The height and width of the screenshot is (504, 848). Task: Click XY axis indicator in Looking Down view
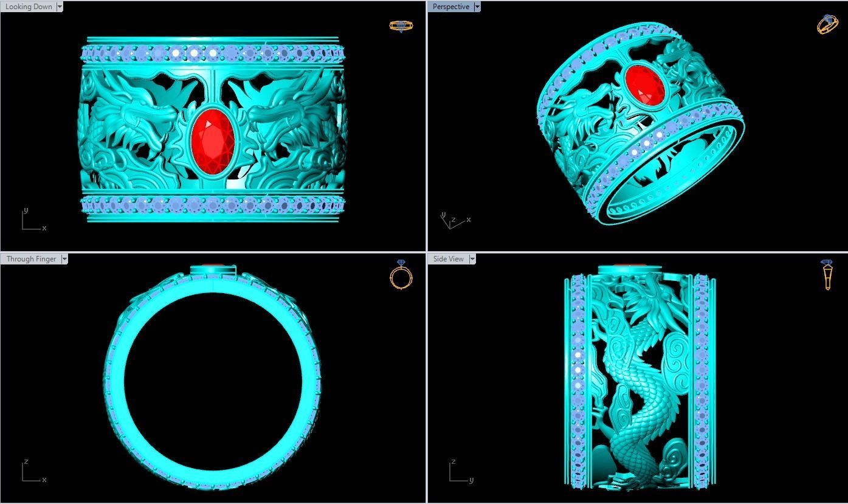[x=33, y=220]
